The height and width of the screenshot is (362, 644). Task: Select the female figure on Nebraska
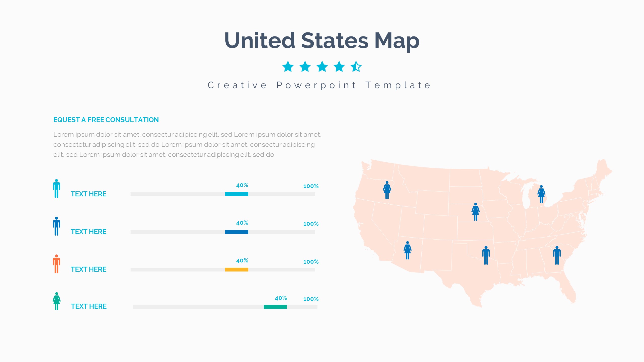[475, 212]
